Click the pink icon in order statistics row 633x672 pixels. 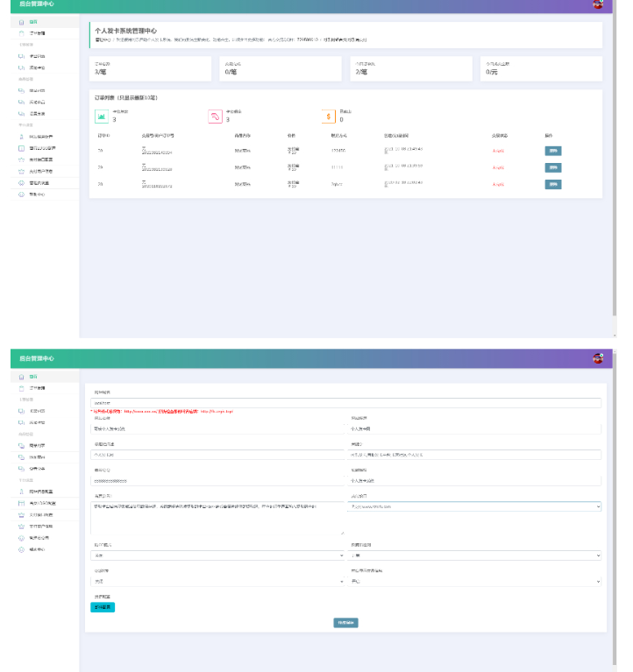(215, 116)
